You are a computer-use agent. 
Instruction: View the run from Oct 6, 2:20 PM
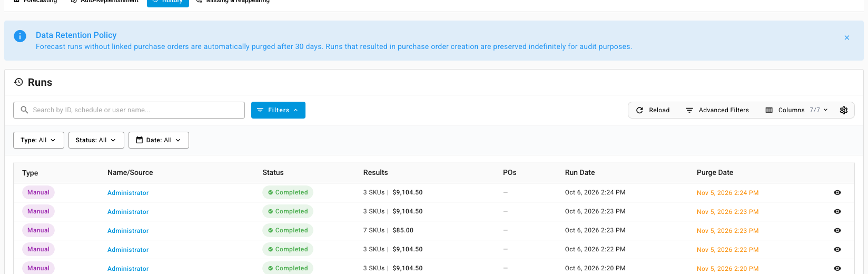pos(837,269)
